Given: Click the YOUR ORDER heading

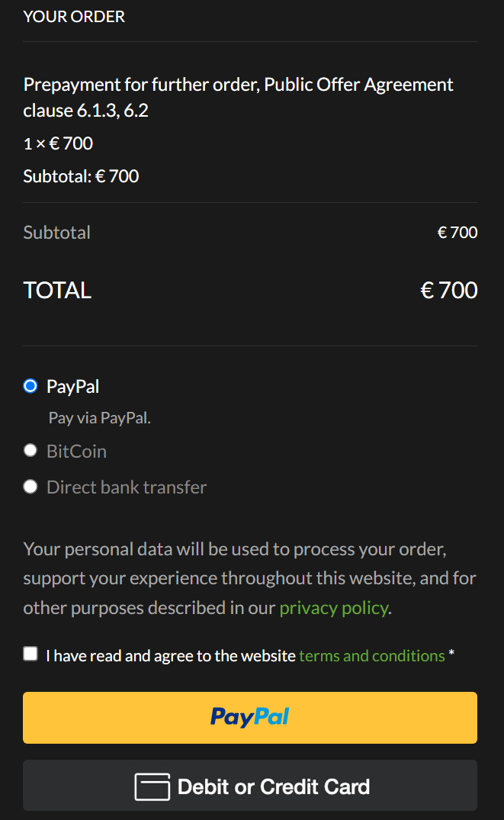Looking at the screenshot, I should click(74, 16).
